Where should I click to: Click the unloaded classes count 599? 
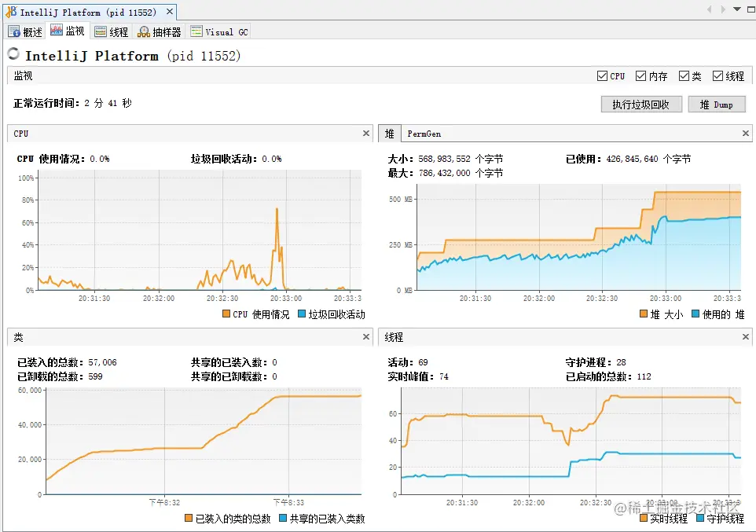tap(95, 376)
